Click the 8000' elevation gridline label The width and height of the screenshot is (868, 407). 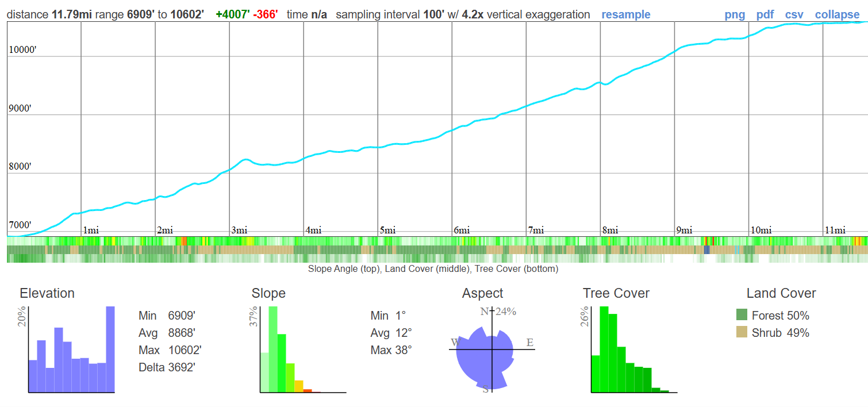tap(20, 167)
